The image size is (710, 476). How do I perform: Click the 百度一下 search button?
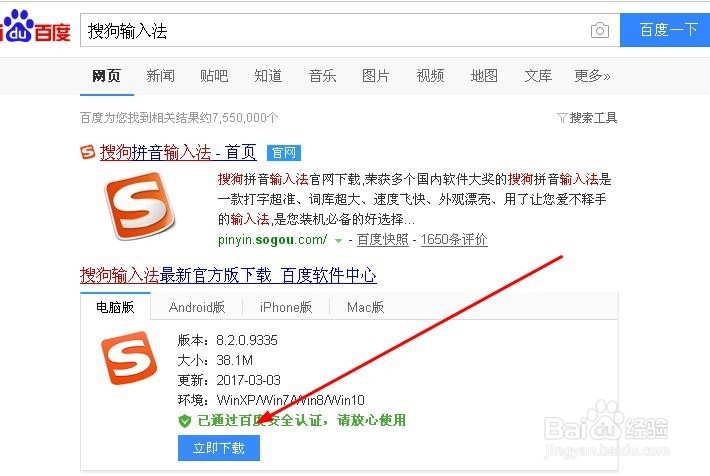tap(665, 30)
